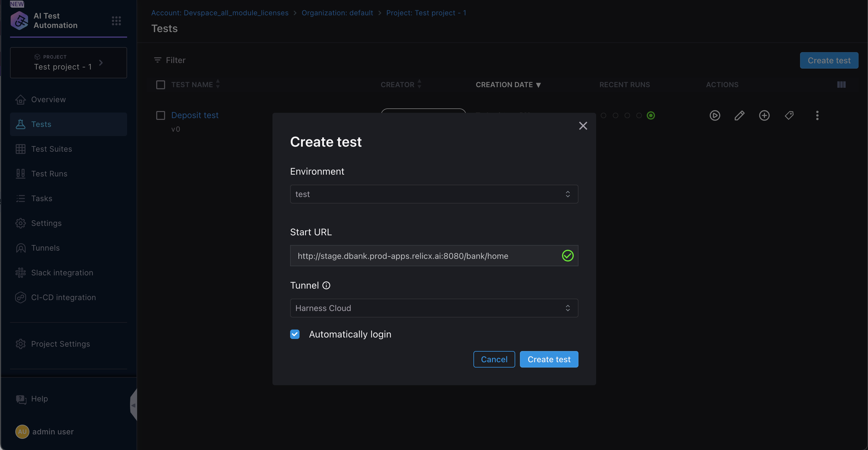
Task: Expand the Tunnel dropdown showing Harness Cloud
Action: coord(434,308)
